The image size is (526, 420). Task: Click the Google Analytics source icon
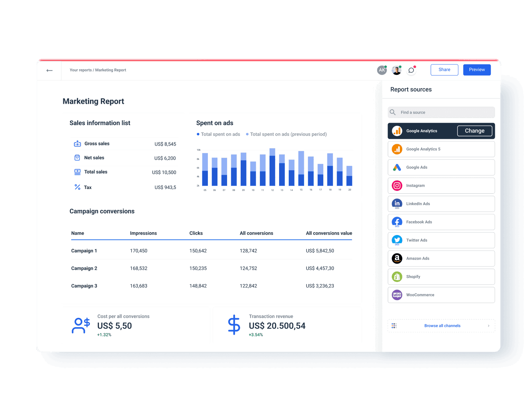click(x=397, y=131)
